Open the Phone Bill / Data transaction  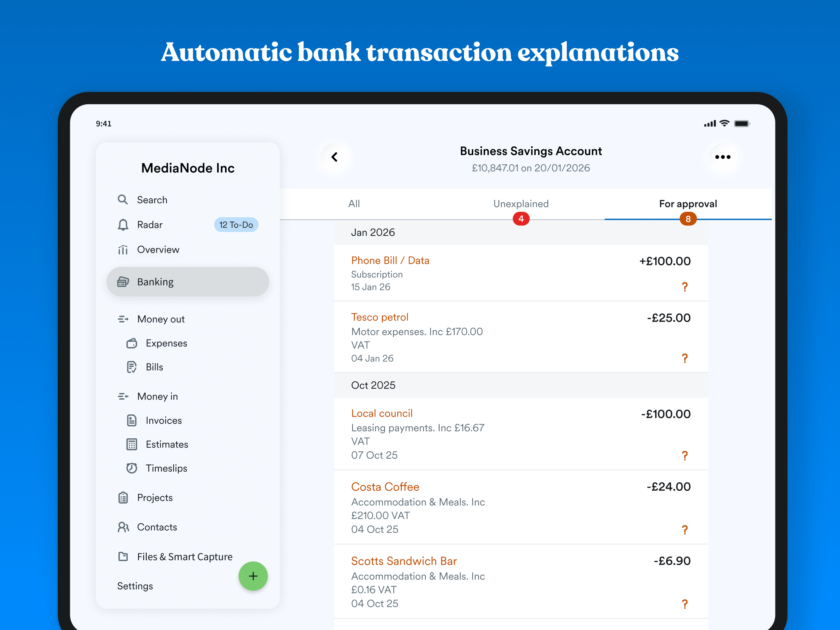tap(521, 273)
